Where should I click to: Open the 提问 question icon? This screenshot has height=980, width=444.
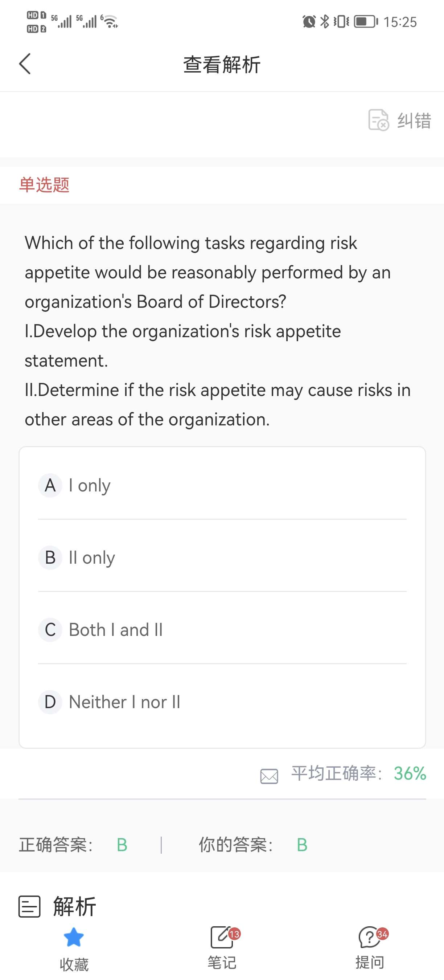pos(370,938)
